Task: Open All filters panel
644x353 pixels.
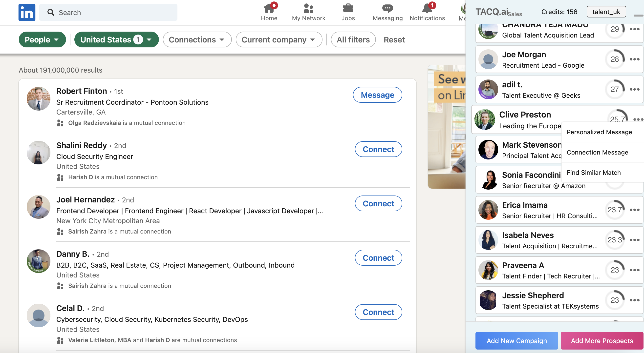Action: [x=353, y=39]
